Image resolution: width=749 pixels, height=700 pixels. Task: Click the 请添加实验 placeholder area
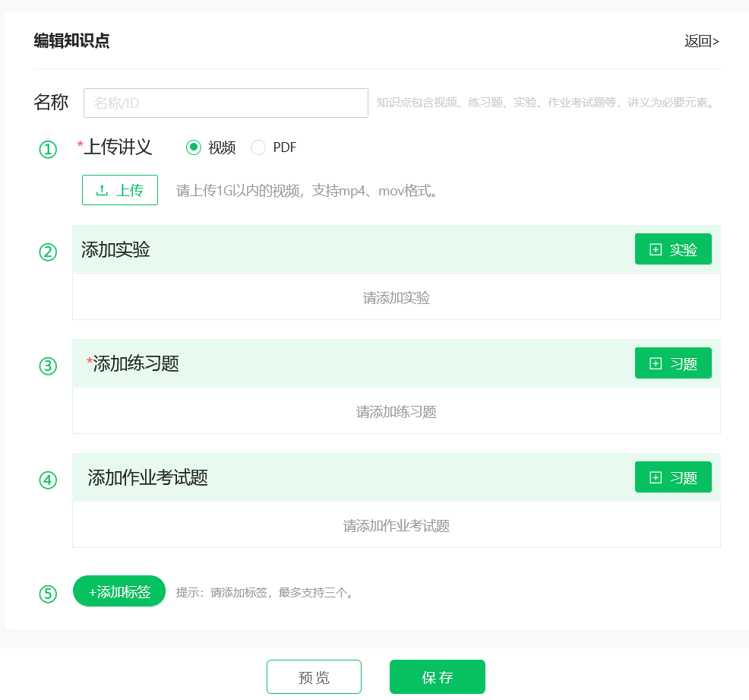click(396, 296)
